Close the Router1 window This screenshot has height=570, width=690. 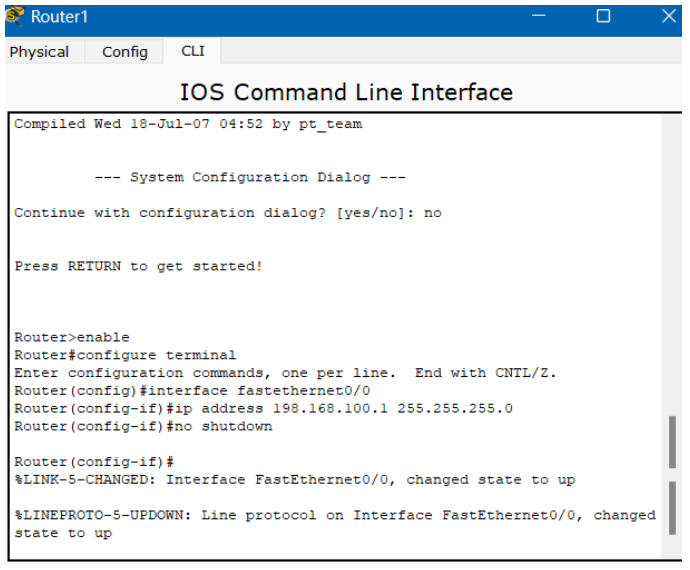(x=669, y=16)
